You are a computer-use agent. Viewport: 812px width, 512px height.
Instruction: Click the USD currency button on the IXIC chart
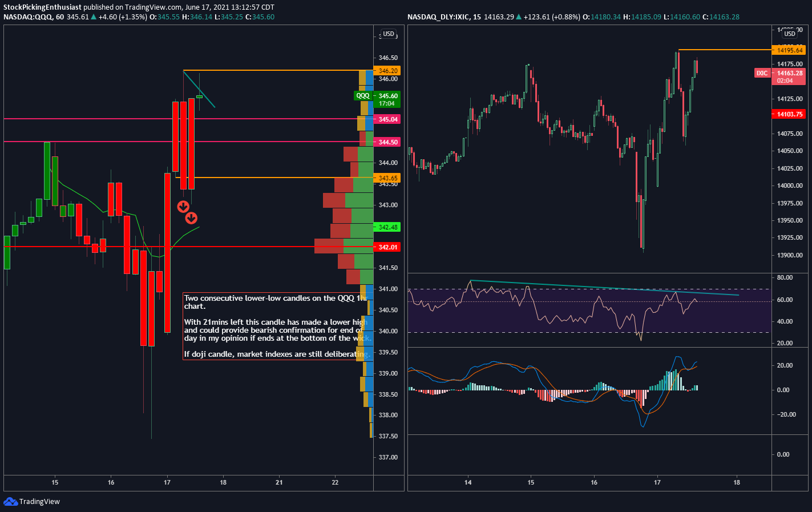tap(790, 34)
